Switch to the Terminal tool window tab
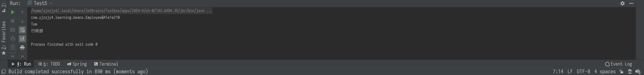644x75 pixels. pos(106,64)
